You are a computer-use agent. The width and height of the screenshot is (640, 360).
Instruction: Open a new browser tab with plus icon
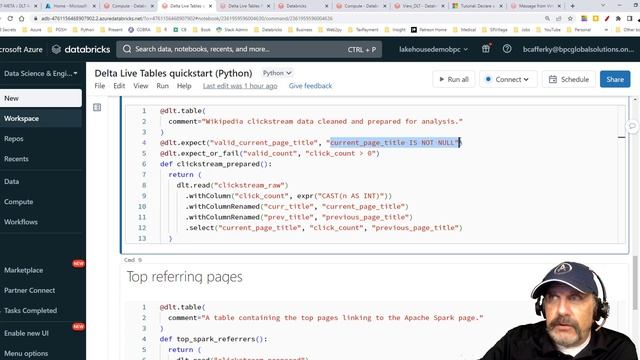point(572,6)
